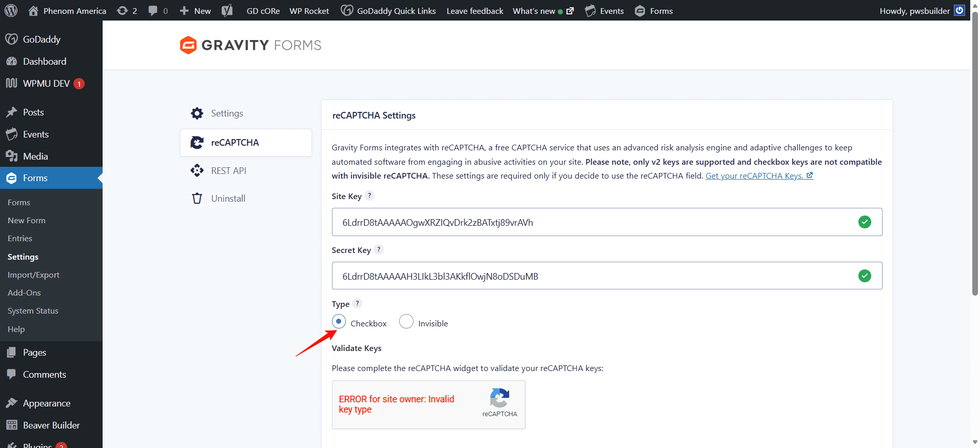Open the WP Rocket admin bar menu

pyautogui.click(x=309, y=11)
